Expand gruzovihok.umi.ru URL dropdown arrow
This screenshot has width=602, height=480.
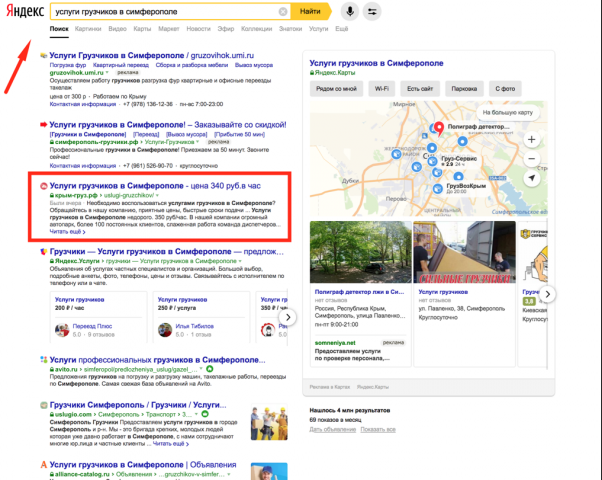click(107, 73)
